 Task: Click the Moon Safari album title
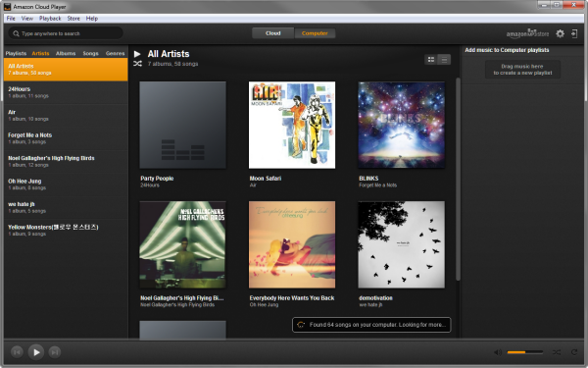coord(266,179)
